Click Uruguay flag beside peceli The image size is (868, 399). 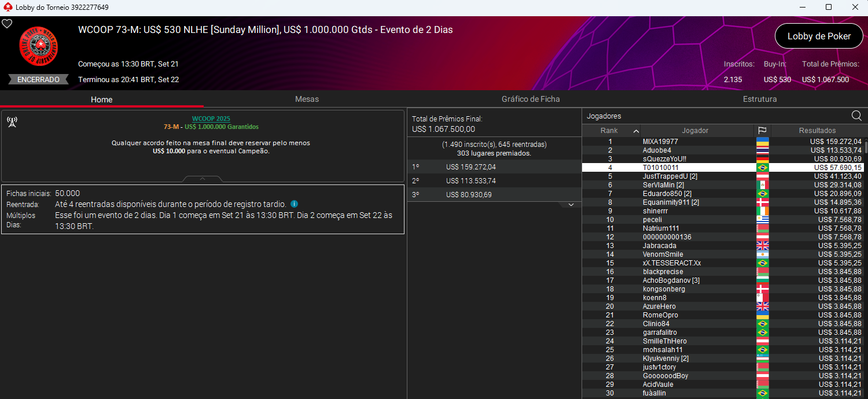pyautogui.click(x=762, y=220)
